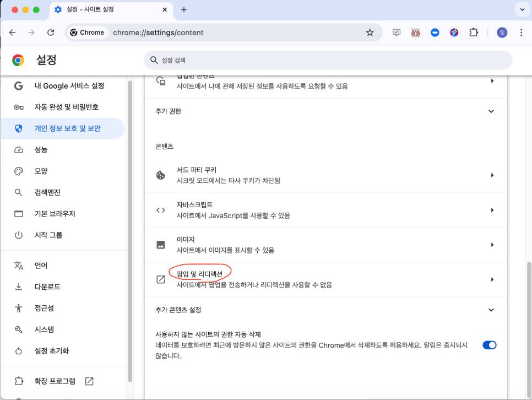The image size is (532, 400).
Task: Open the tab search dropdown arrow
Action: pyautogui.click(x=521, y=10)
